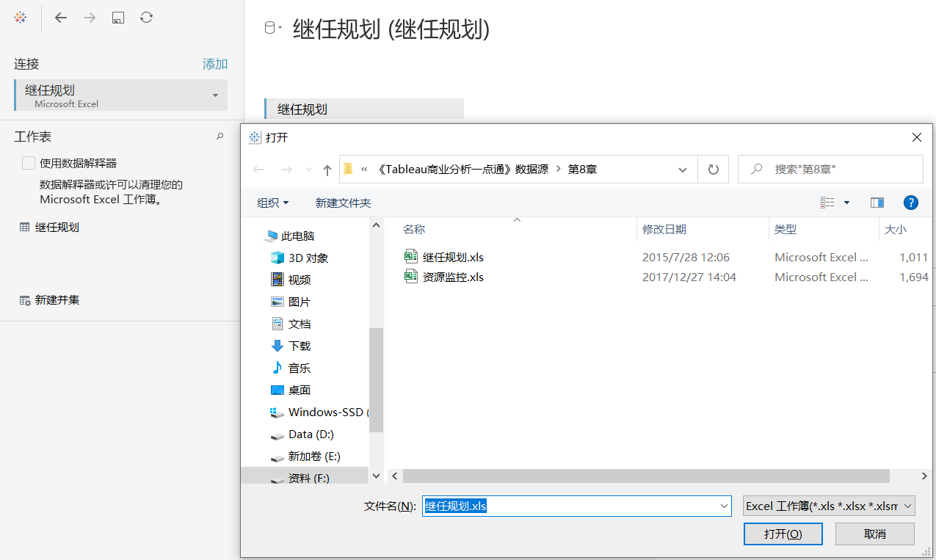
Task: Expand the address bar path history dropdown
Action: (x=683, y=170)
